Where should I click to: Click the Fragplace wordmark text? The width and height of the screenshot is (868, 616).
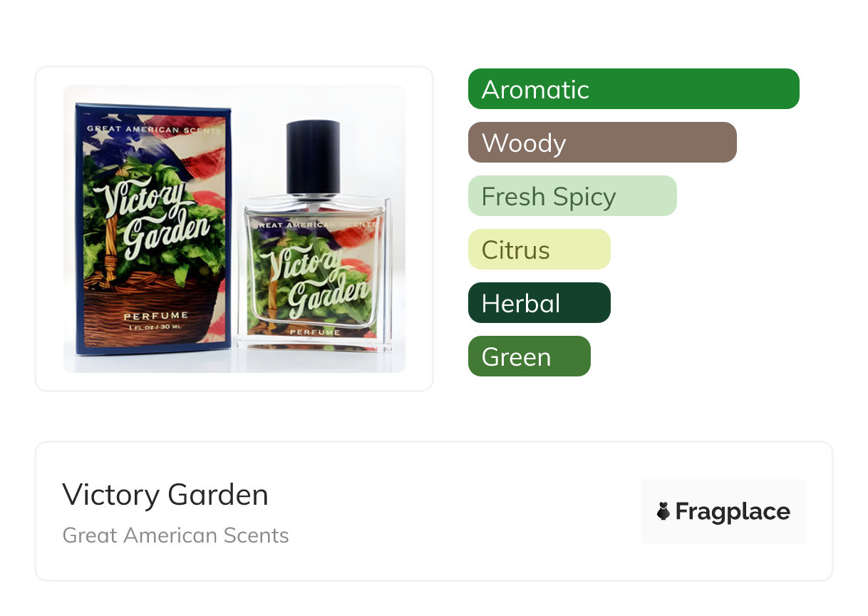[733, 512]
